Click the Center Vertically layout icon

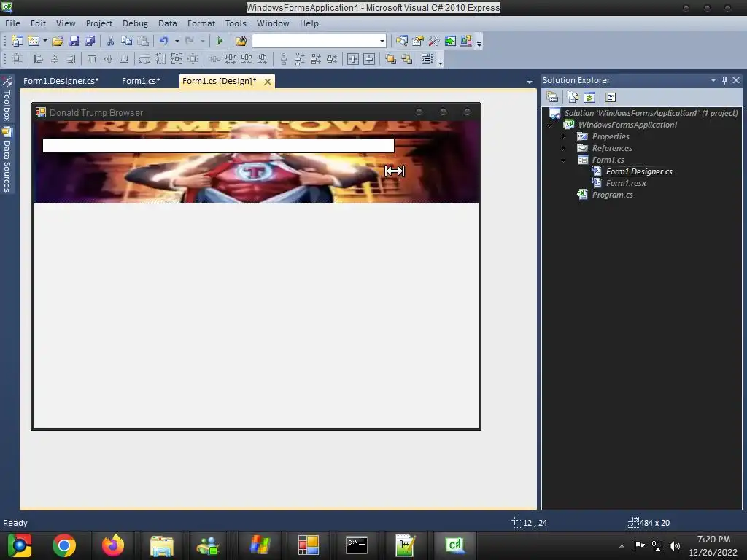point(369,59)
